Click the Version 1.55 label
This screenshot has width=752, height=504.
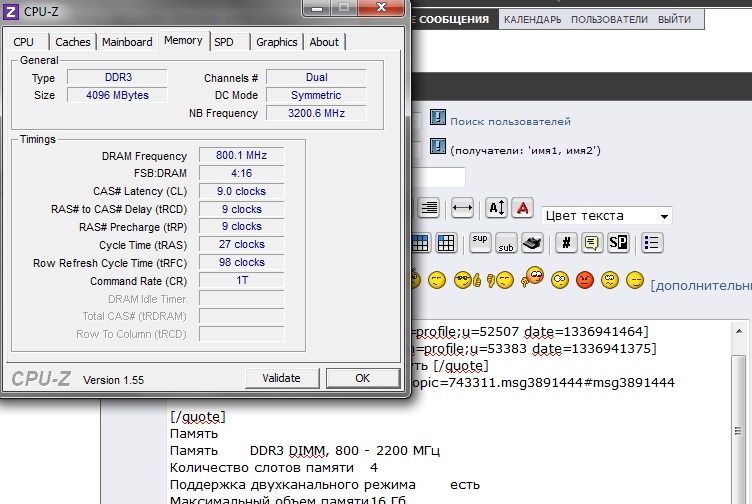tap(113, 380)
